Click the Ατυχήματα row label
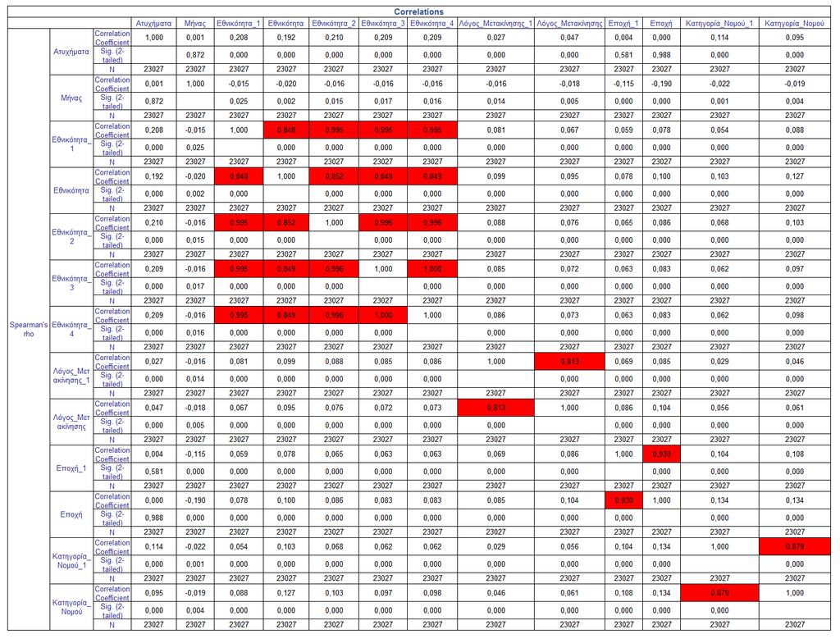The width and height of the screenshot is (840, 639). click(x=71, y=52)
